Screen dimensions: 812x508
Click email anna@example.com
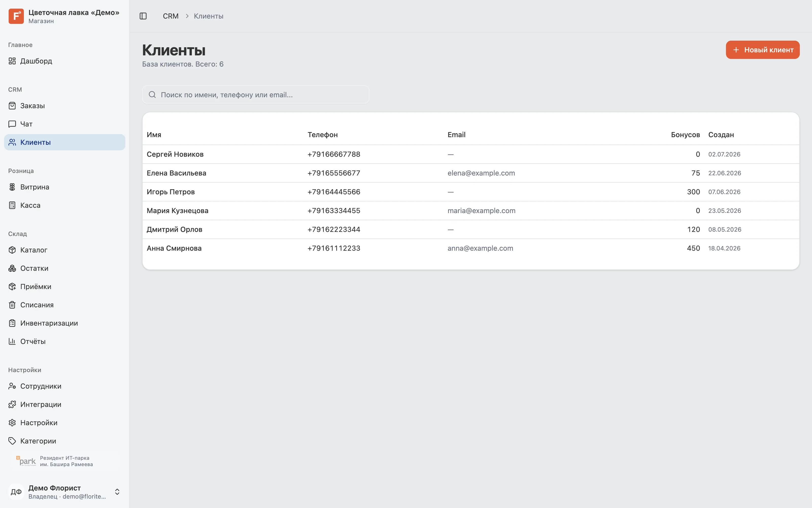(480, 248)
